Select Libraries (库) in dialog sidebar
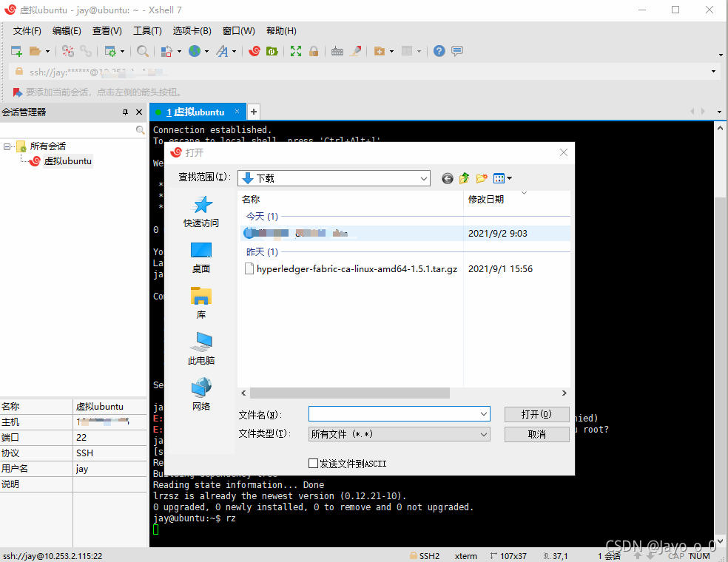Screen dimensions: 728x562 click(201, 303)
